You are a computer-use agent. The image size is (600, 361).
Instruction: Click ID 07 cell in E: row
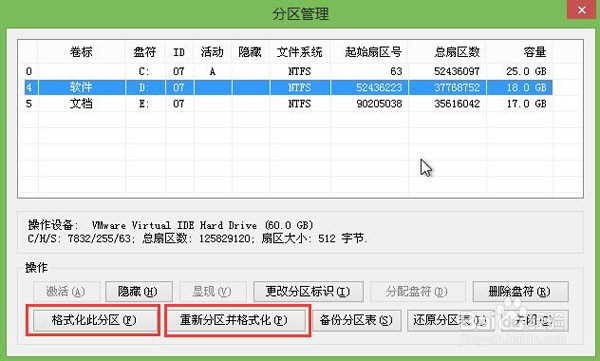pyautogui.click(x=179, y=104)
